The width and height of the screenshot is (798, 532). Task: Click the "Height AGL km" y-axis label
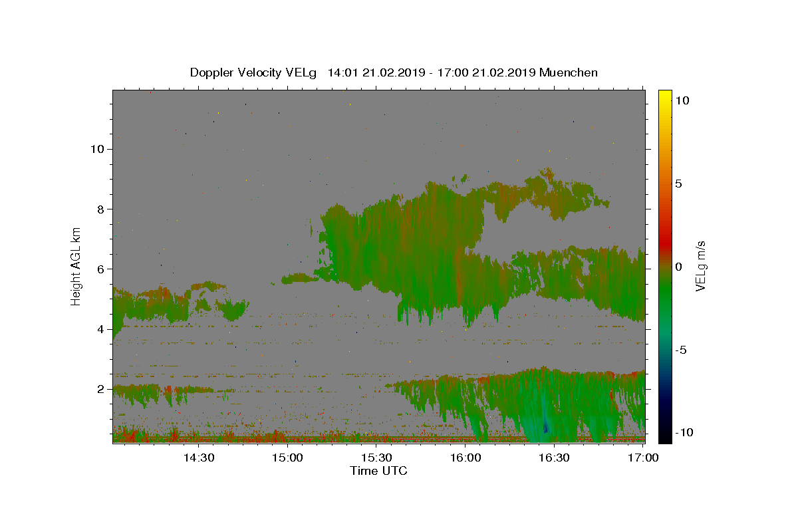click(x=76, y=265)
